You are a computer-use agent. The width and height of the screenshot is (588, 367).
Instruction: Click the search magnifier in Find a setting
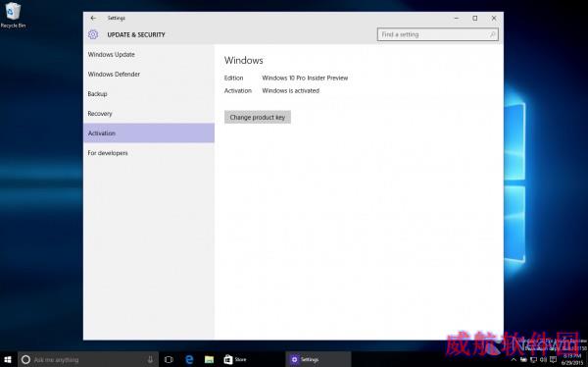pos(492,34)
